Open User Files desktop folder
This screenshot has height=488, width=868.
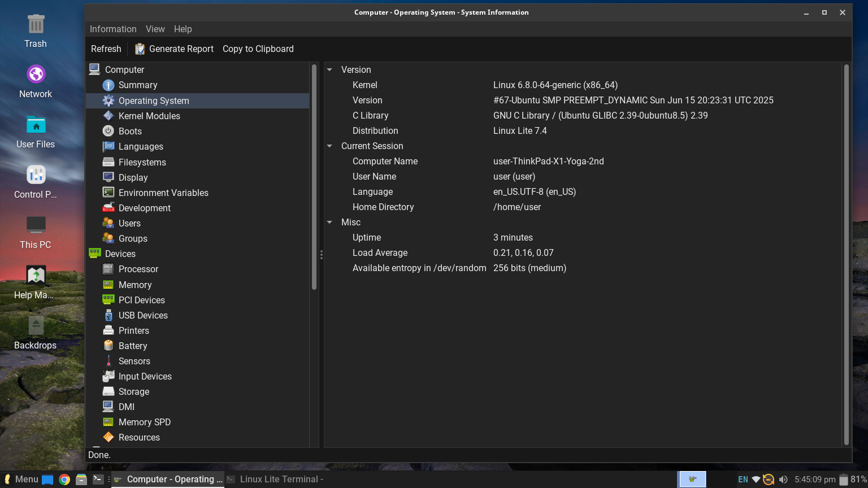[36, 132]
